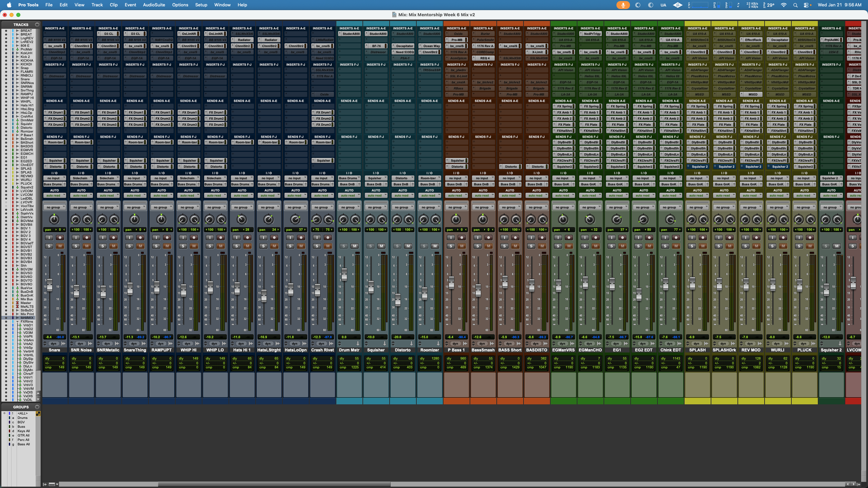Image resolution: width=868 pixels, height=488 pixels.
Task: Select the Drums group in Groups list
Action: (23, 418)
